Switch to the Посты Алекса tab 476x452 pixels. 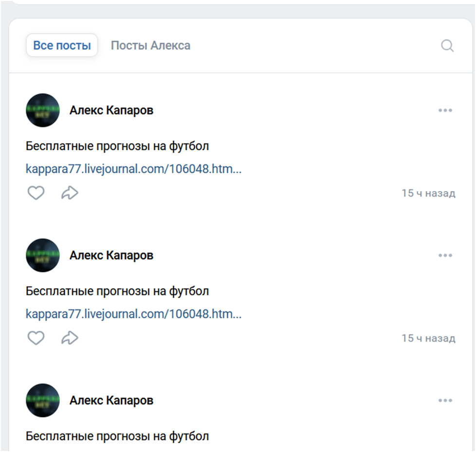click(x=151, y=45)
